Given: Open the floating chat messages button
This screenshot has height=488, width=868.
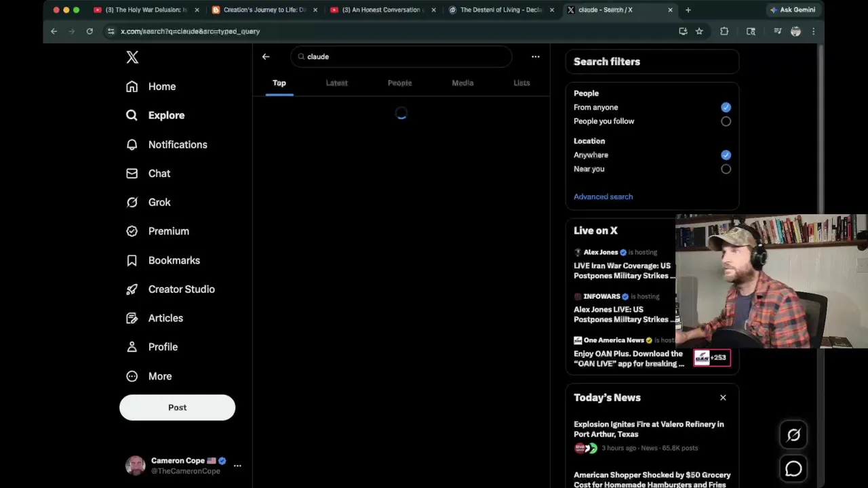Looking at the screenshot, I should (793, 468).
